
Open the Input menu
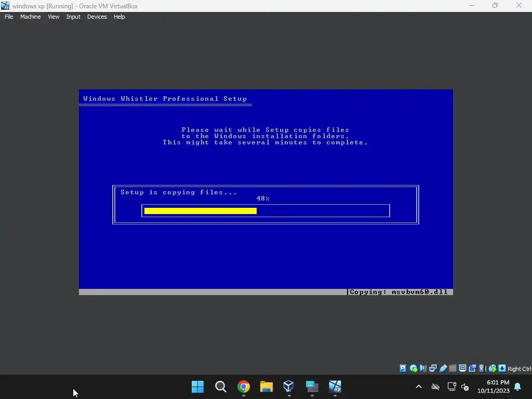pos(73,17)
